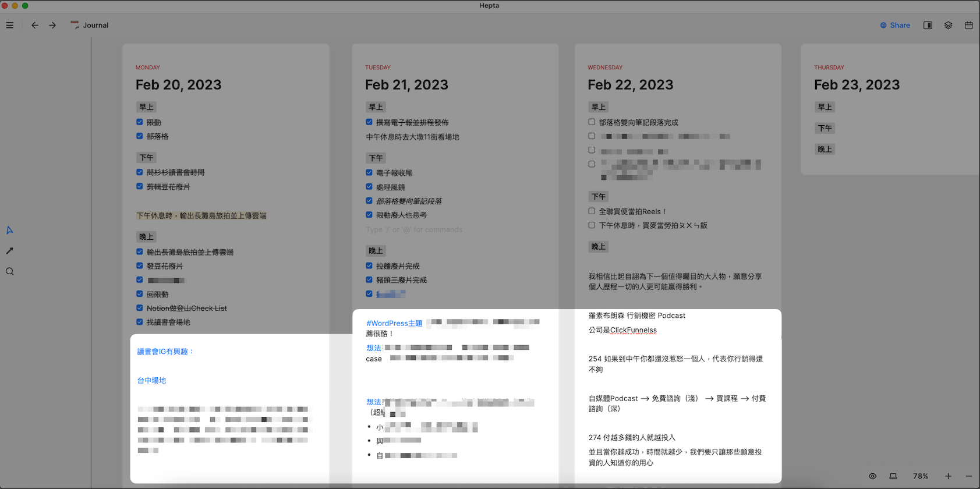
Task: Uncheck 電子報收尾 on Tuesday
Action: (369, 173)
